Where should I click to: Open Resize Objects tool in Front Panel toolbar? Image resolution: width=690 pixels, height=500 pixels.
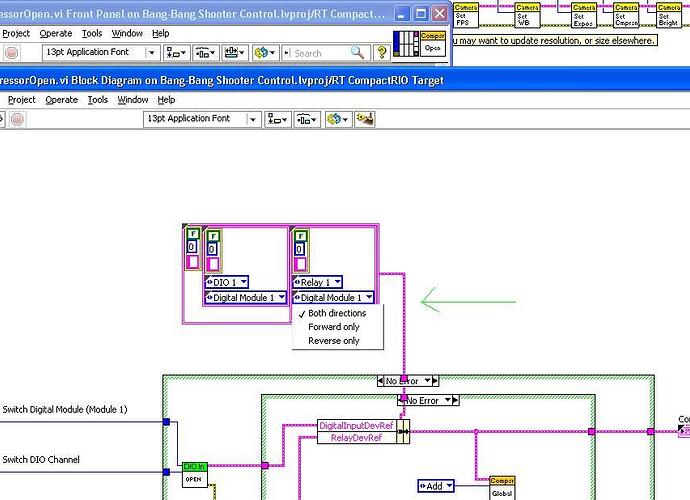[235, 53]
